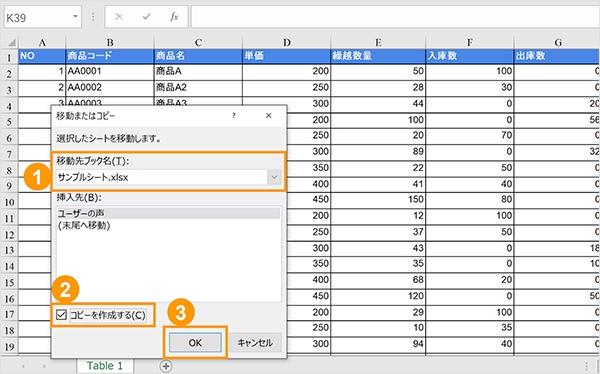The image size is (600, 374).
Task: Click the 出庫数 header cell
Action: click(557, 56)
